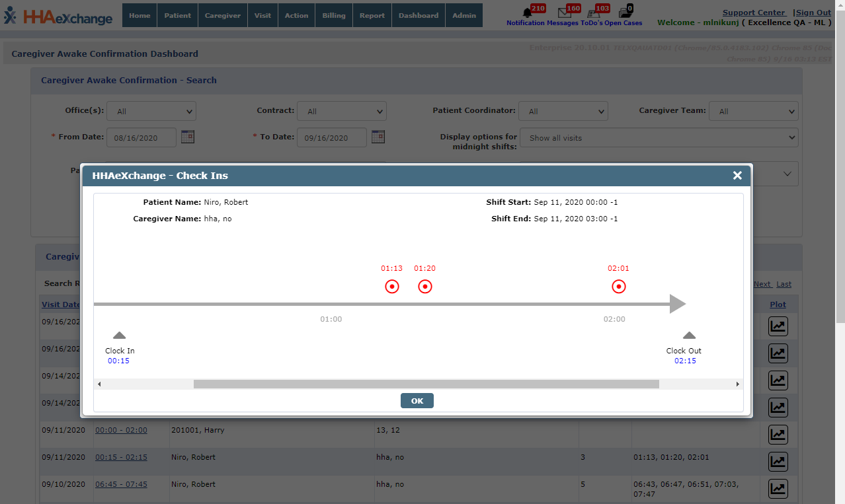Click the timeline horizontal scrollbar thumb
This screenshot has height=504, width=845.
[x=426, y=384]
